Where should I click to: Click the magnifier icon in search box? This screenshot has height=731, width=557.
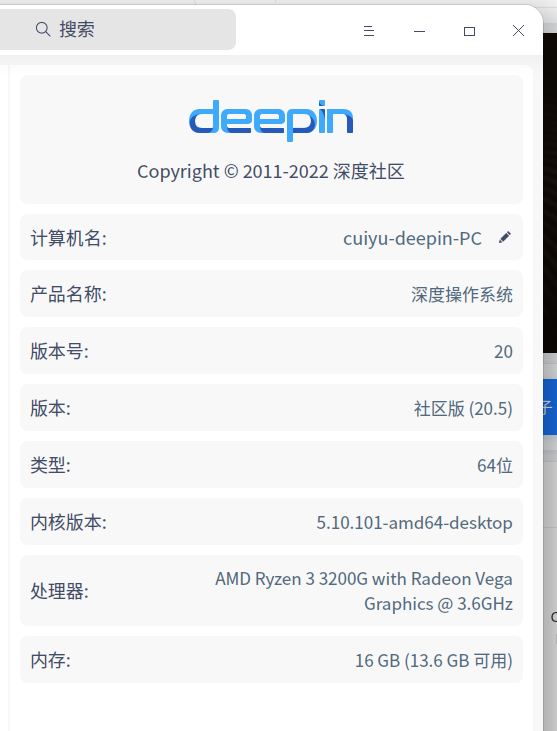click(x=43, y=29)
